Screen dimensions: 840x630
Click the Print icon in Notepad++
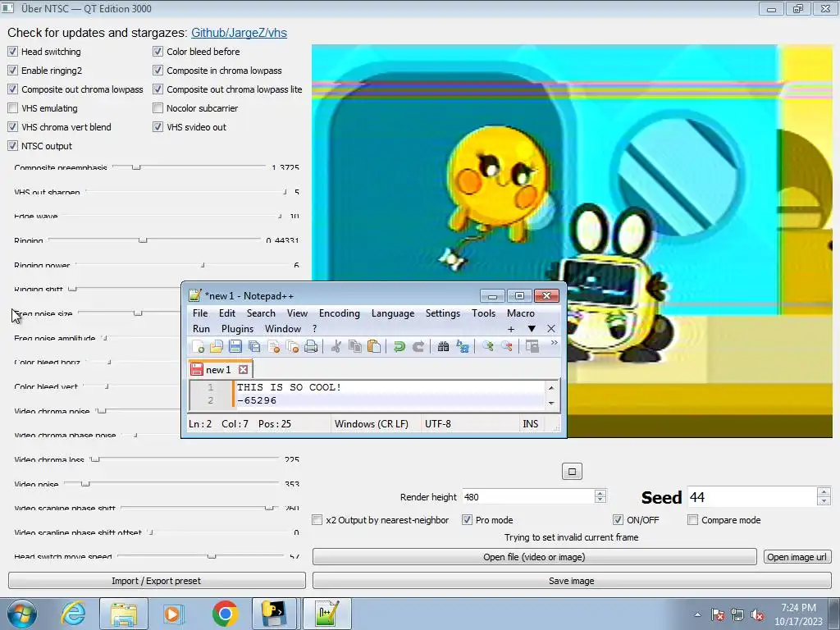tap(311, 347)
